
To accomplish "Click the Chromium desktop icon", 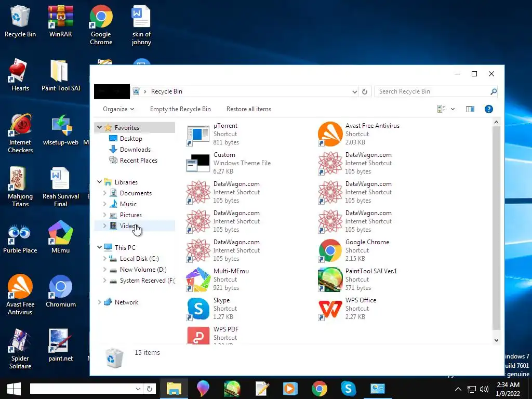I will point(60,291).
